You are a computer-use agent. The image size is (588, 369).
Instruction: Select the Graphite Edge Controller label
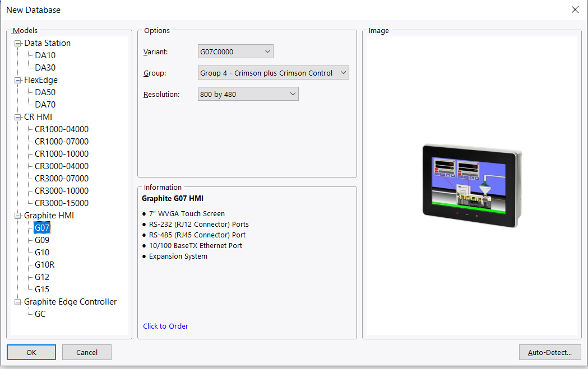[x=70, y=302]
